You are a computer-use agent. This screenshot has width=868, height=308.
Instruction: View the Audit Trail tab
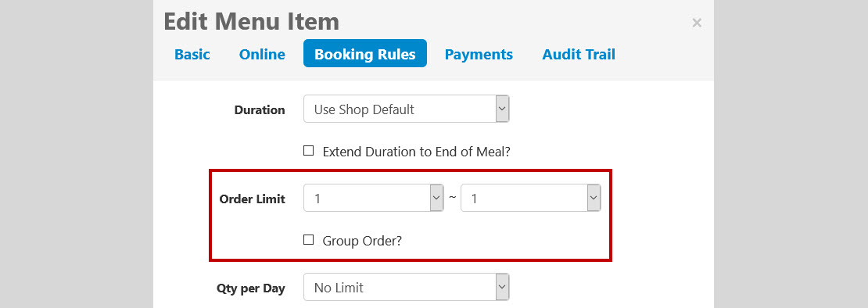[x=579, y=54]
